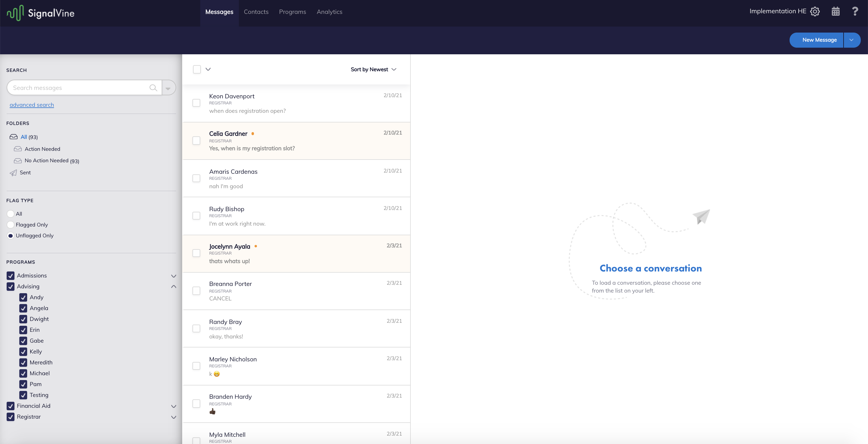Click Implementation HE account label
The height and width of the screenshot is (444, 868).
coord(778,11)
